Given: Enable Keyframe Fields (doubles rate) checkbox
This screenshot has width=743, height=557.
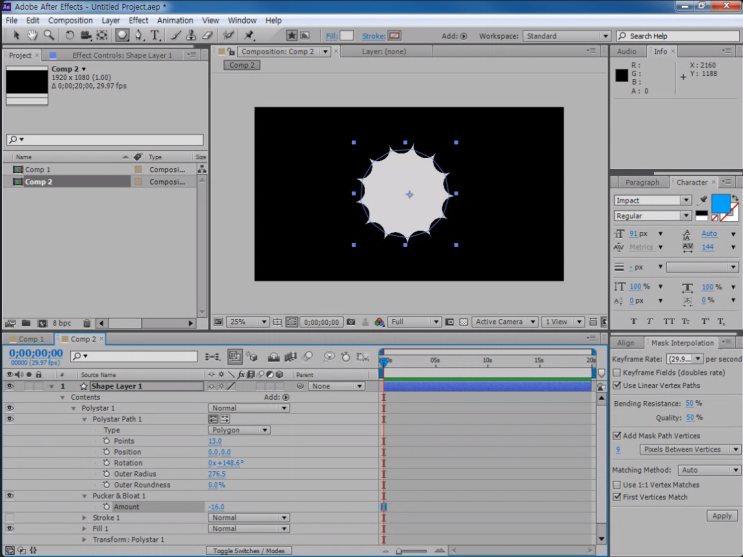Looking at the screenshot, I should (617, 372).
